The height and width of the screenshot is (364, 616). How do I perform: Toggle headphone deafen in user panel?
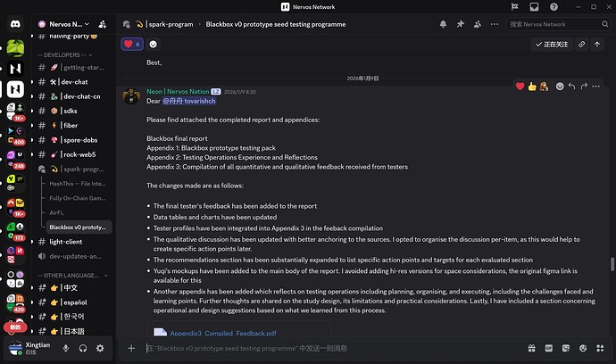83,347
